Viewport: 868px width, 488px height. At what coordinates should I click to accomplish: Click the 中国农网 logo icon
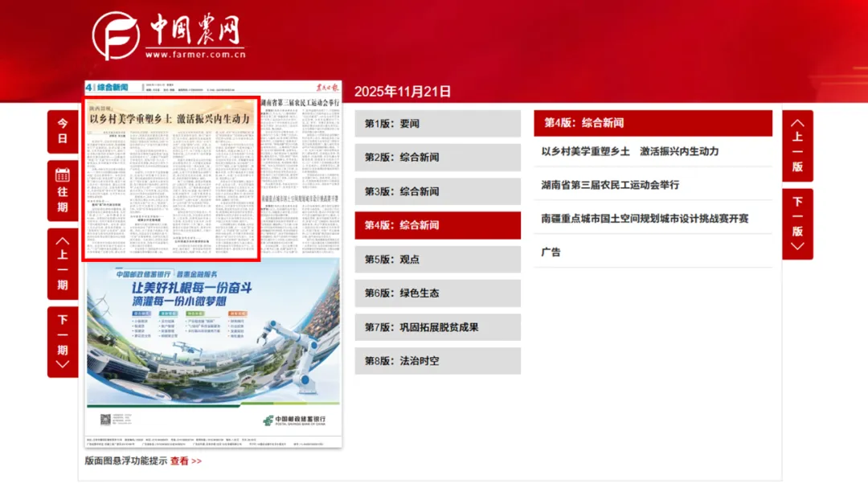click(116, 35)
